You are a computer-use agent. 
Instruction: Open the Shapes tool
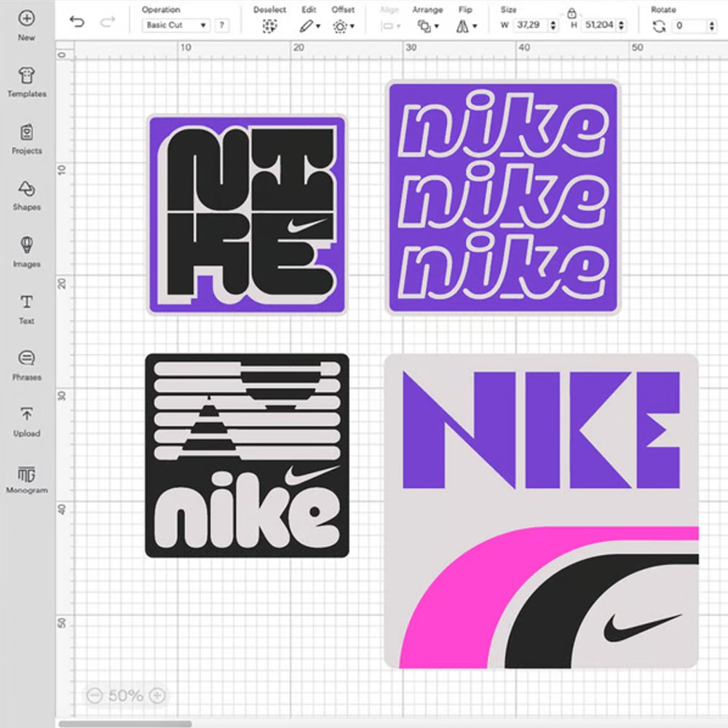point(26,189)
